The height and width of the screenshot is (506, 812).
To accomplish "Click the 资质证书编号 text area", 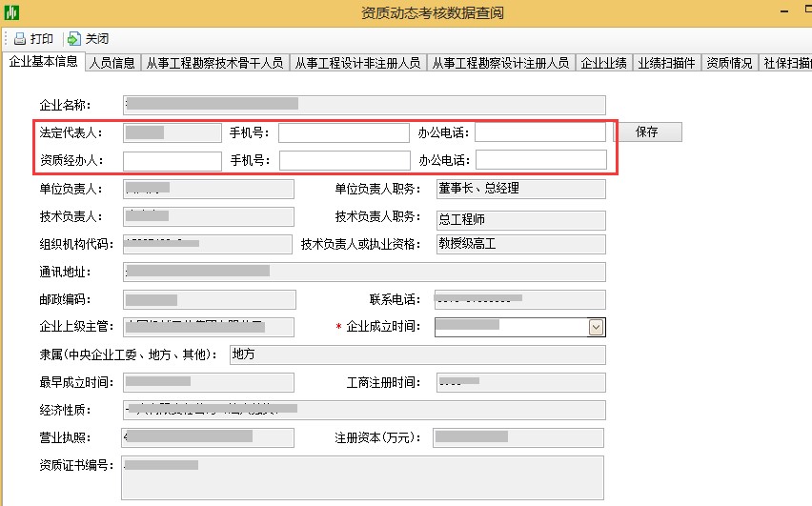I will coord(362,477).
